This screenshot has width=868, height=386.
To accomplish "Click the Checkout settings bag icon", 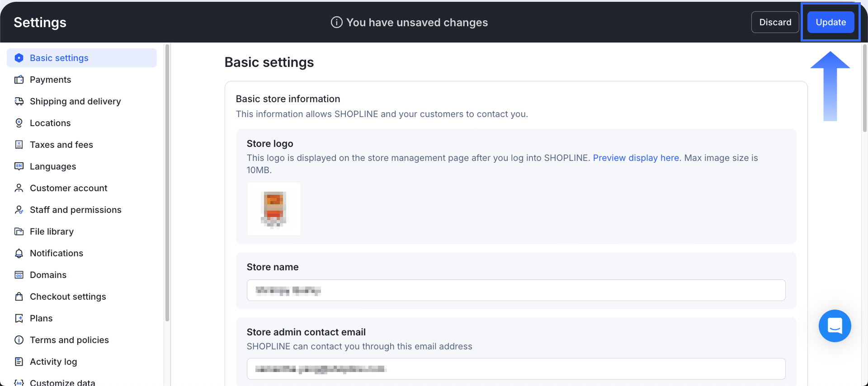I will click(19, 297).
